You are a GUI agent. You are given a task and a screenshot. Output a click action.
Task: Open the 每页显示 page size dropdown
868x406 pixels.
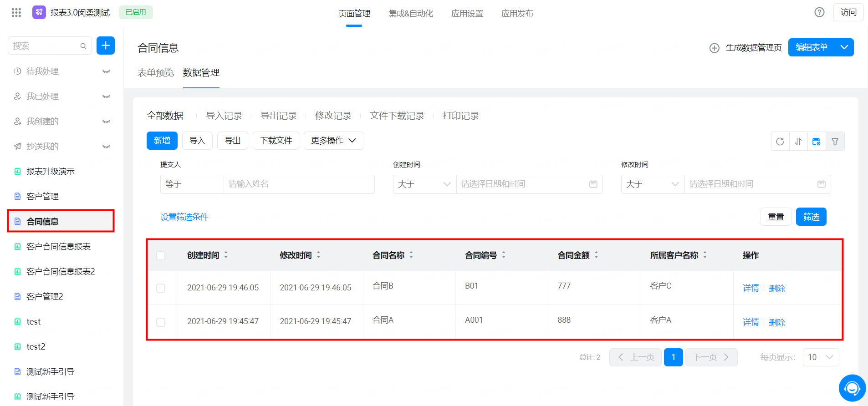[x=821, y=357]
